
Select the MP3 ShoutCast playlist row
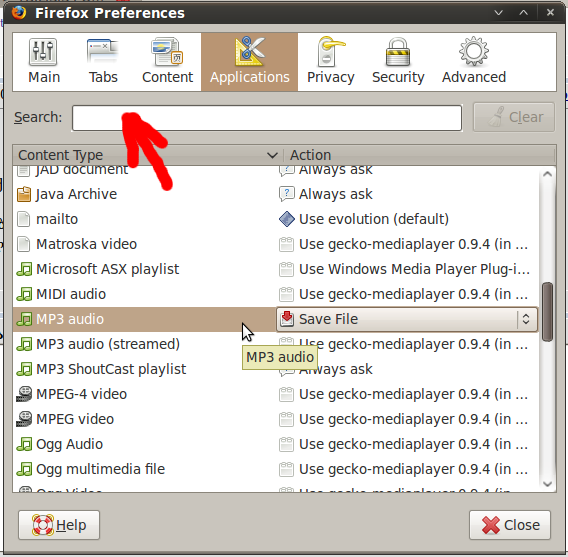point(276,369)
